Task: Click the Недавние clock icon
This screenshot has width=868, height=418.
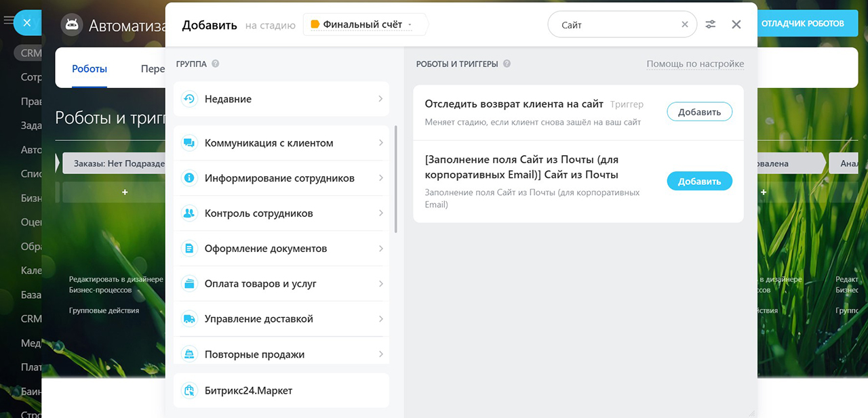Action: coord(189,99)
